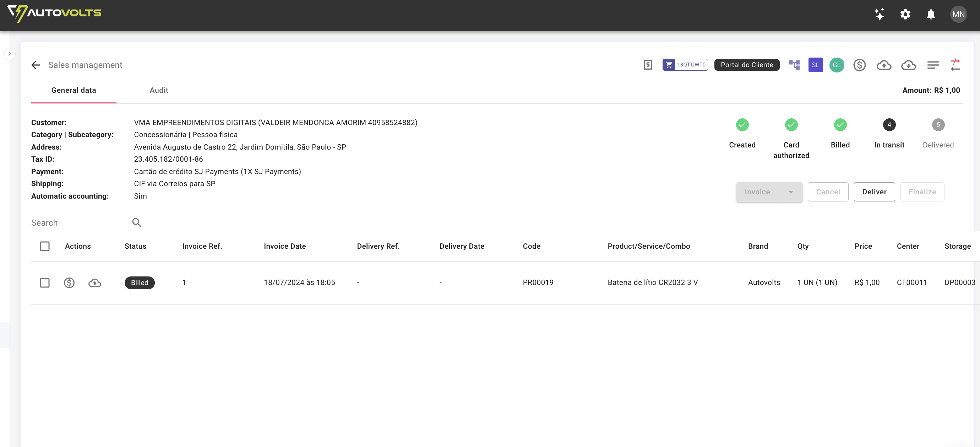
Task: Open the settings gear icon
Action: coord(905,15)
